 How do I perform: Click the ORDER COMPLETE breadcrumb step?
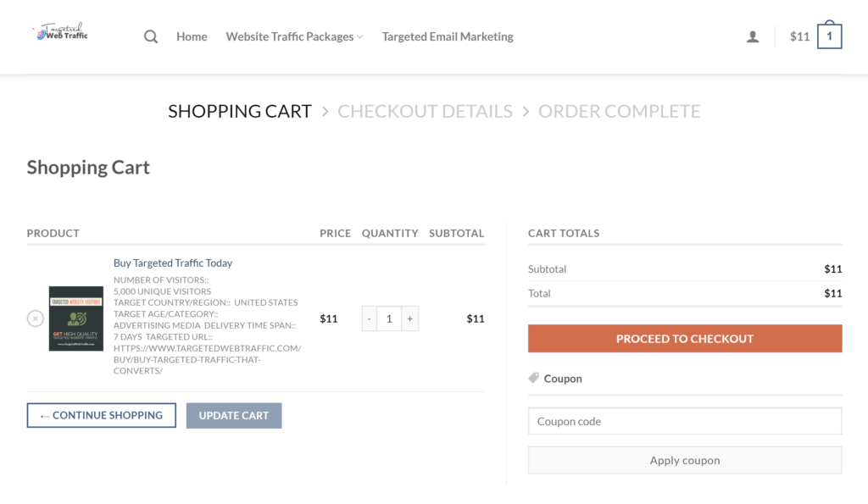click(x=620, y=111)
